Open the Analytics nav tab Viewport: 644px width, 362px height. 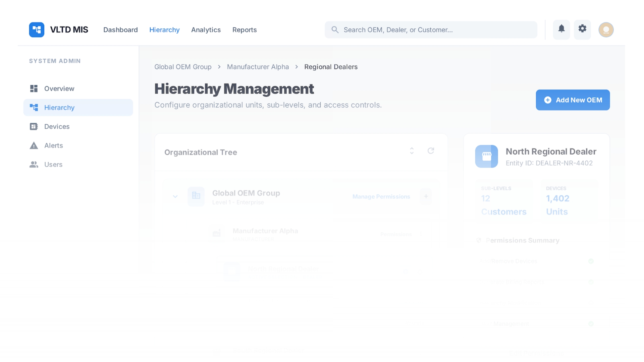(206, 30)
